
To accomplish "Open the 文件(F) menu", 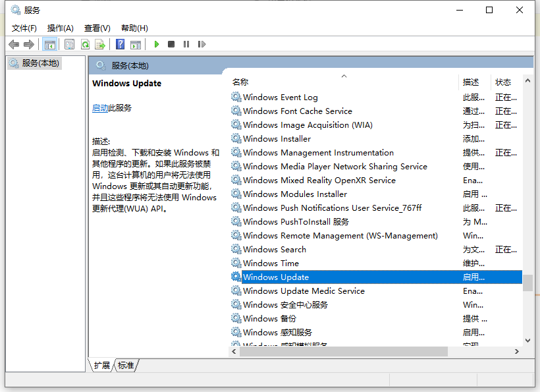I will [24, 28].
